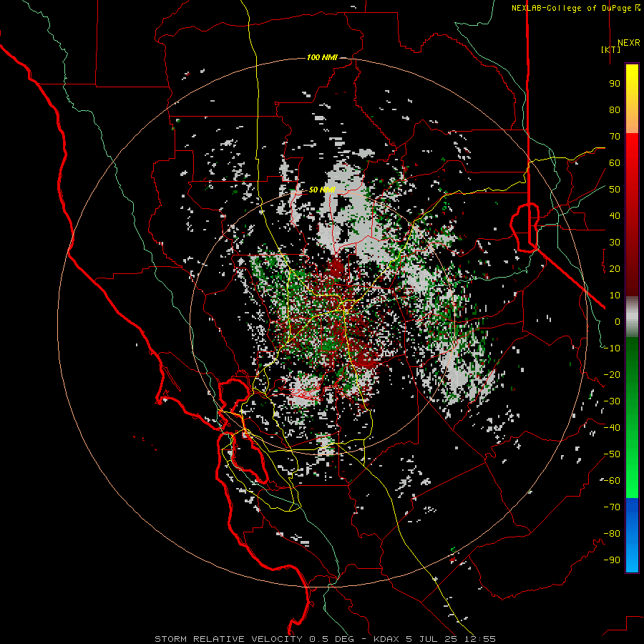
Task: Click the KDAX radar site identifier
Action: tap(386, 639)
